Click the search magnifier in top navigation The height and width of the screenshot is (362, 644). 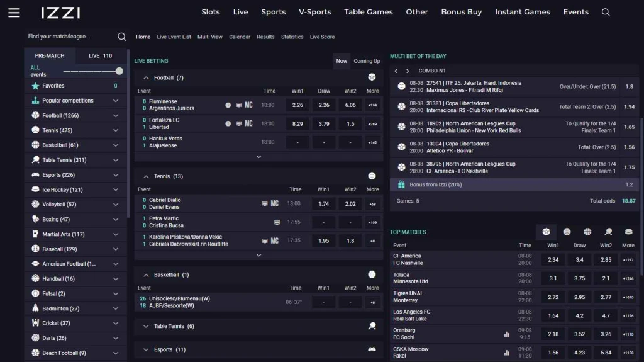point(606,12)
